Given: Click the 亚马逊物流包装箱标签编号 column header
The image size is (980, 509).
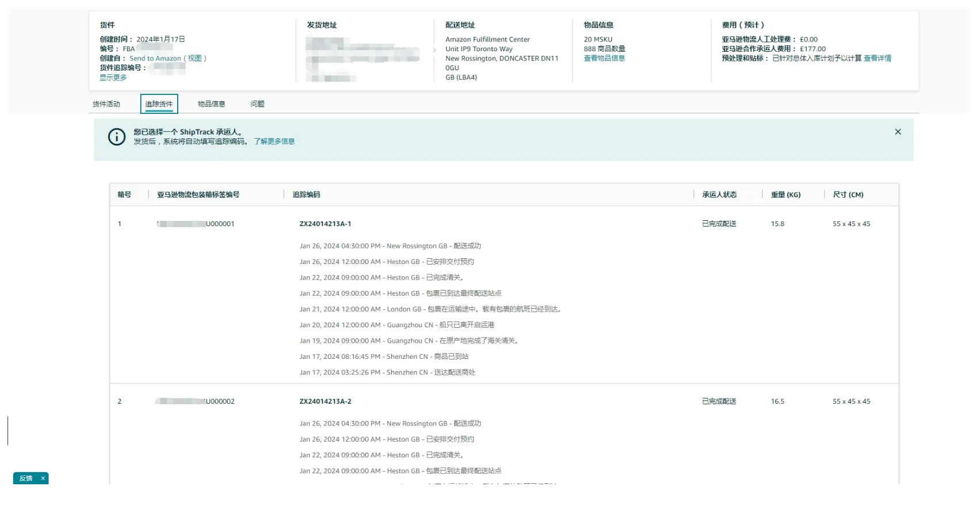Looking at the screenshot, I should click(198, 194).
